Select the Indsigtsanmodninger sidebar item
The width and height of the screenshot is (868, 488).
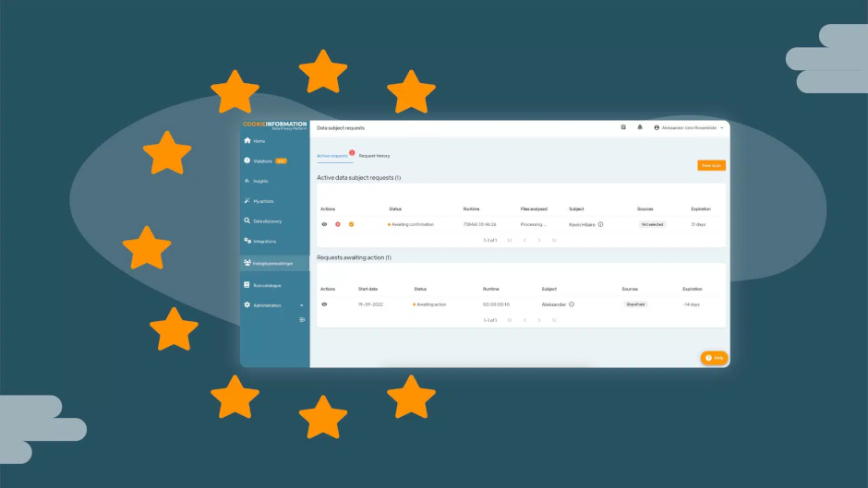274,263
